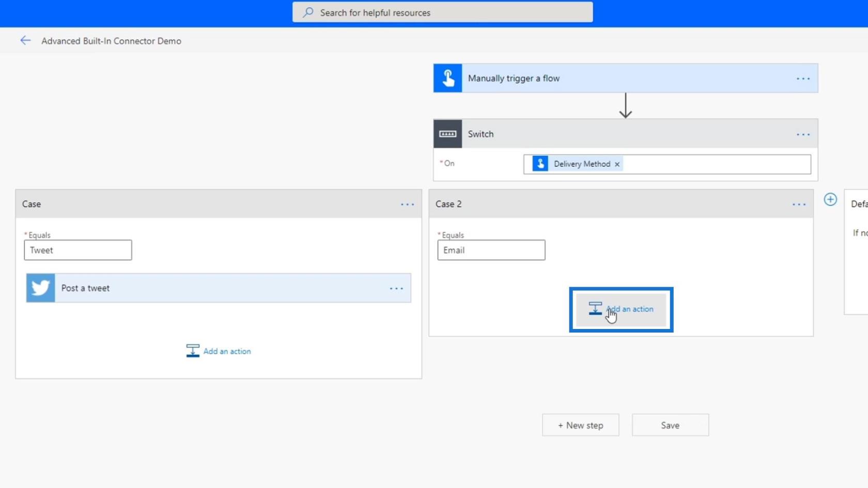Click the Case header title
Viewport: 868px width, 488px height.
click(x=32, y=204)
